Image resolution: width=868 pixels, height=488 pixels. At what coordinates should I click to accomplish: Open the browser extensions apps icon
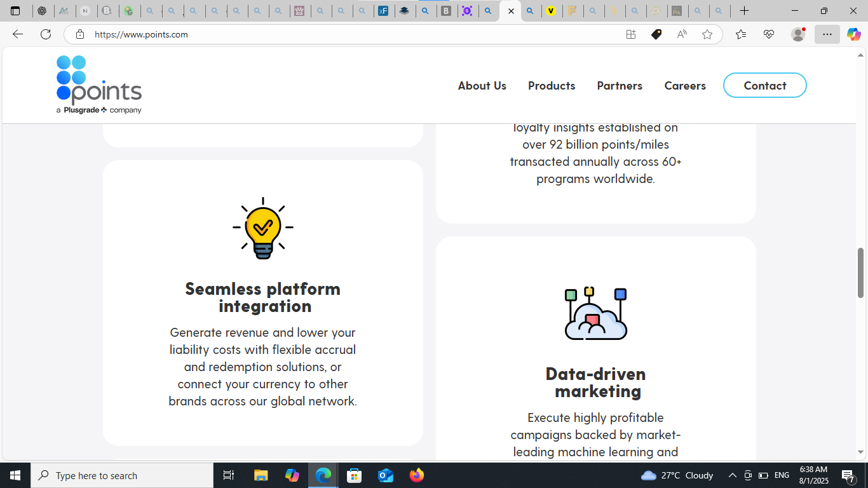point(631,34)
